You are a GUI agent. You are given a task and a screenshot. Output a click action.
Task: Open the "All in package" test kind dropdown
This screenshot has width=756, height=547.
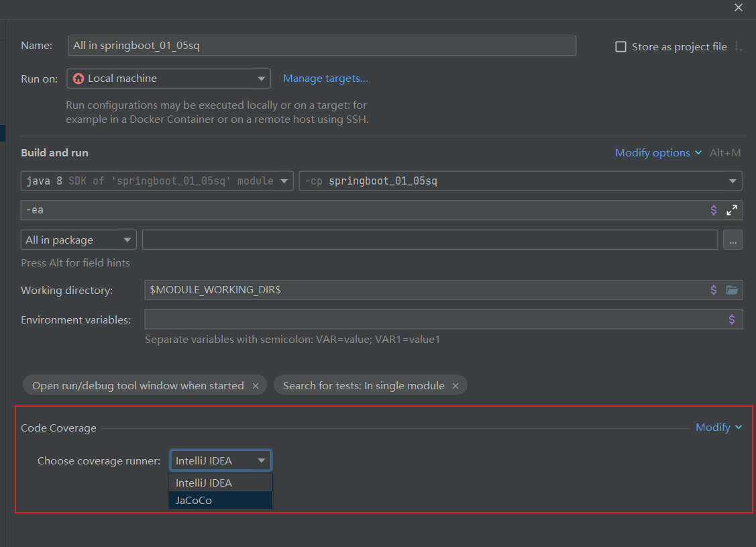[x=126, y=240]
